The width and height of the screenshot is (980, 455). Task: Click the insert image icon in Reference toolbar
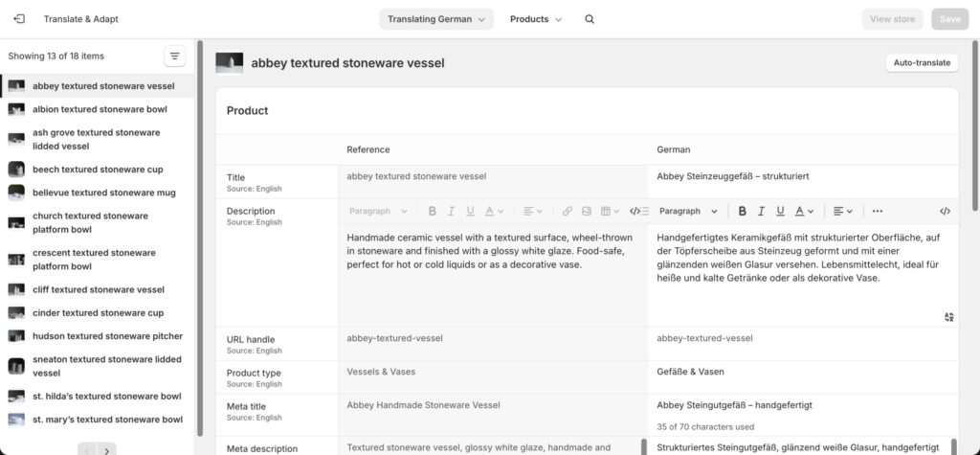[x=587, y=212]
